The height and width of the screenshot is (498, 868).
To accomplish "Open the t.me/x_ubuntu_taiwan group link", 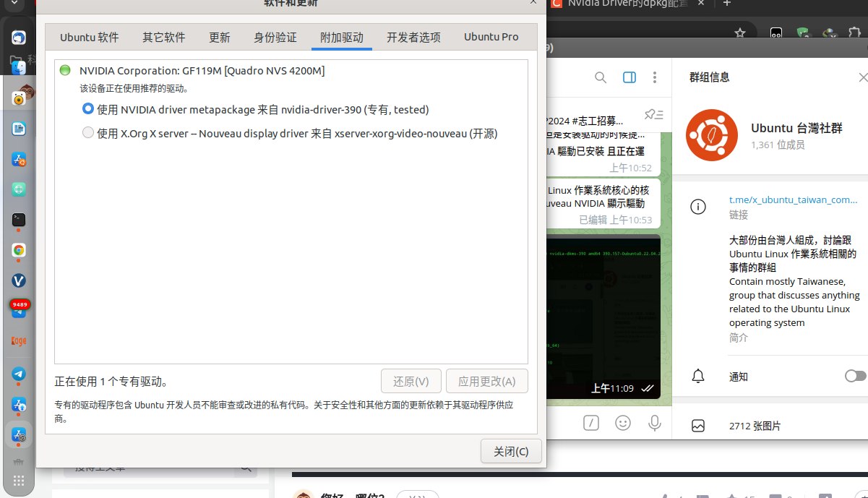I will point(793,199).
